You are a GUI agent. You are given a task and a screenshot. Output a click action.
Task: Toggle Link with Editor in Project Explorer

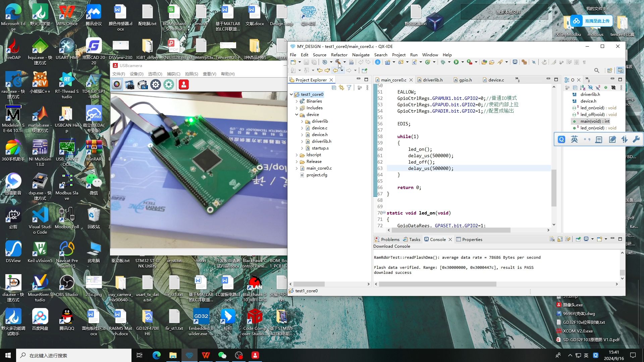(x=341, y=88)
